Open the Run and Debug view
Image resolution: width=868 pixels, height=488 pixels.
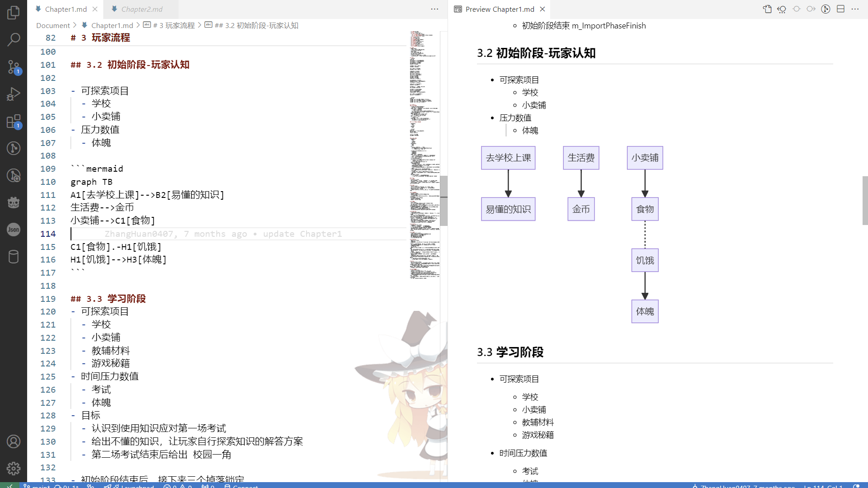pyautogui.click(x=14, y=94)
